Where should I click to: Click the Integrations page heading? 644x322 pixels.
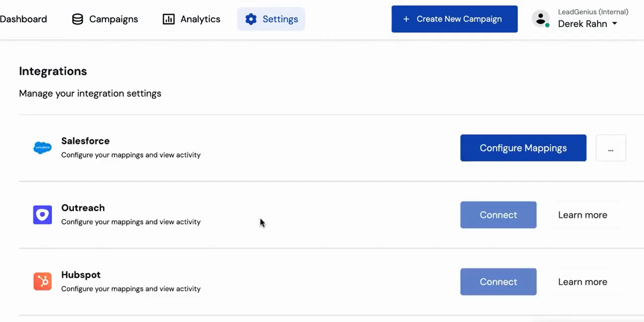point(53,71)
